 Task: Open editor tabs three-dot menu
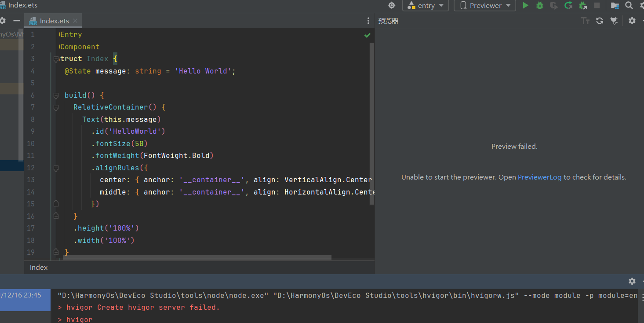pos(368,21)
